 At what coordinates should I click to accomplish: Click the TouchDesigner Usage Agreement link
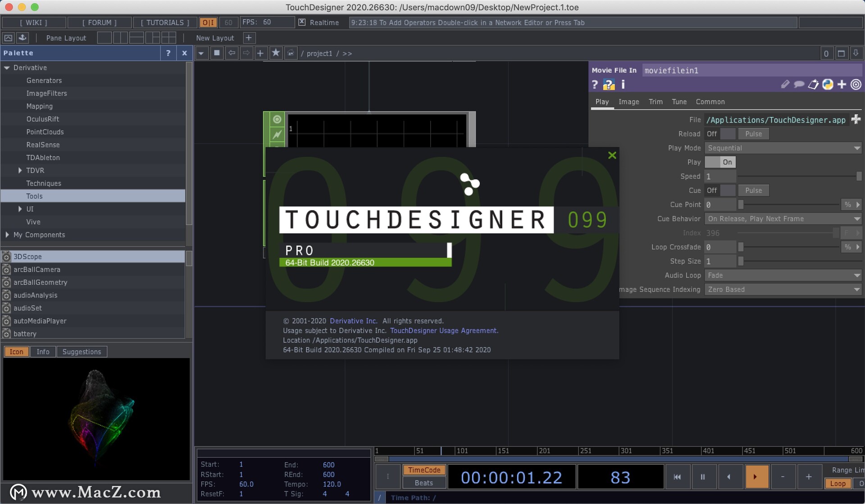(x=443, y=331)
